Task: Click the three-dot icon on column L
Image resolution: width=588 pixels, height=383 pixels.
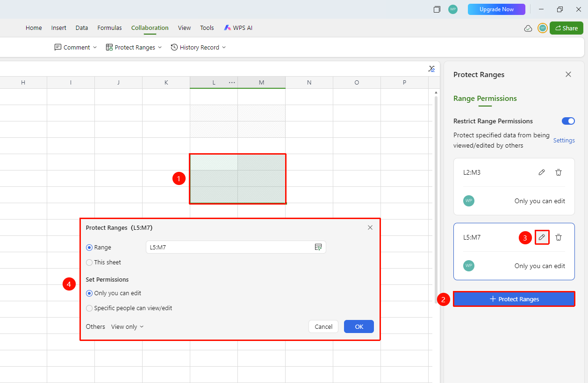Action: tap(232, 83)
